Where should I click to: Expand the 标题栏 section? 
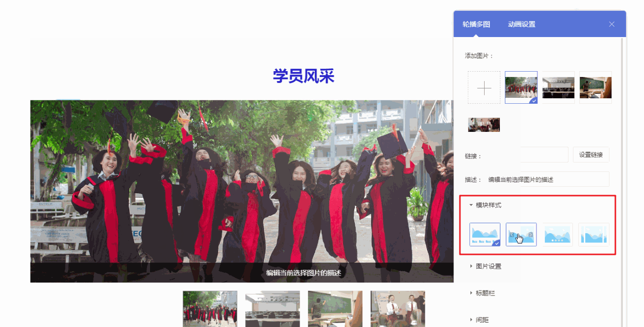485,293
